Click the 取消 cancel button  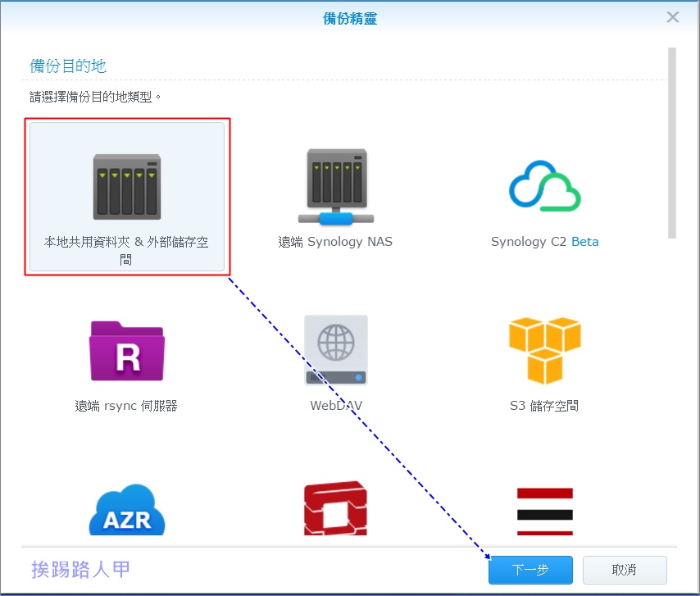click(x=625, y=570)
